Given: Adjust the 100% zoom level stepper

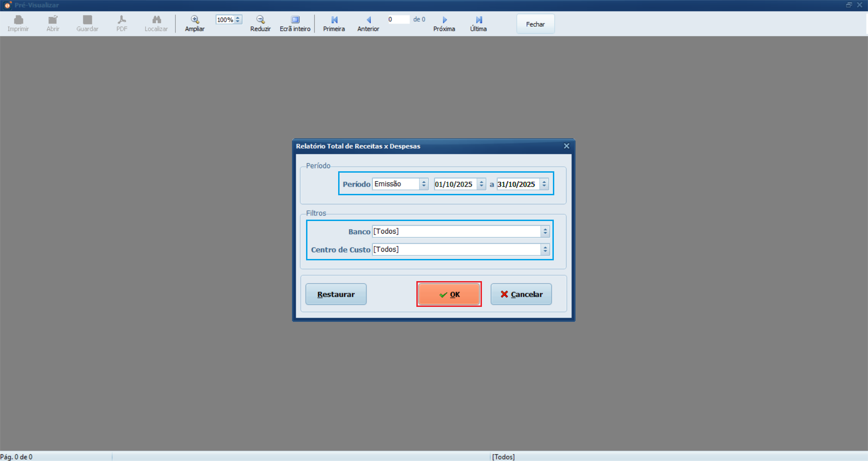Looking at the screenshot, I should coord(238,19).
